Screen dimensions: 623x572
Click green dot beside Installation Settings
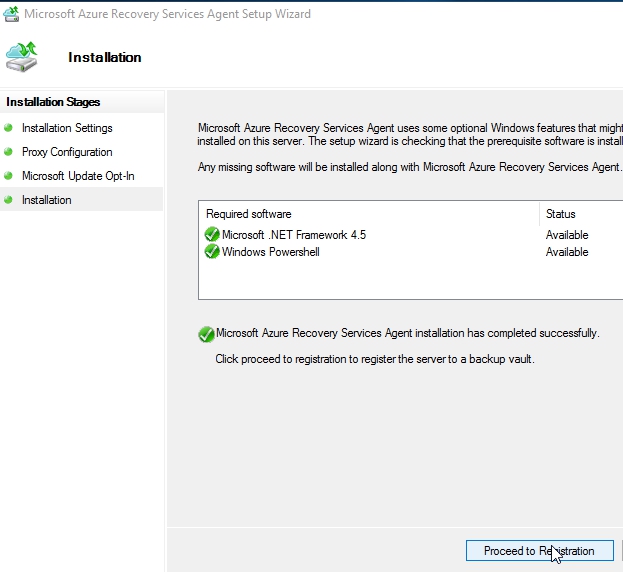click(8, 128)
